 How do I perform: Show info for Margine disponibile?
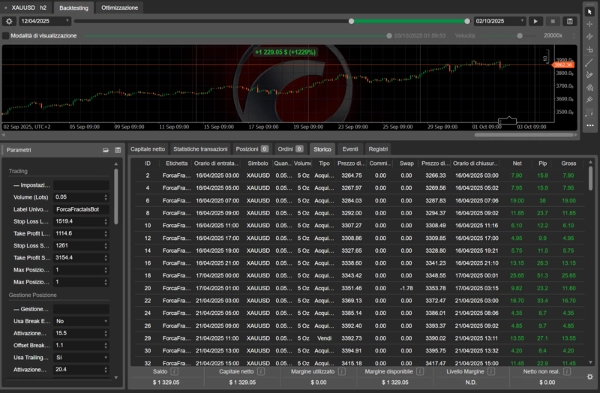click(x=420, y=372)
